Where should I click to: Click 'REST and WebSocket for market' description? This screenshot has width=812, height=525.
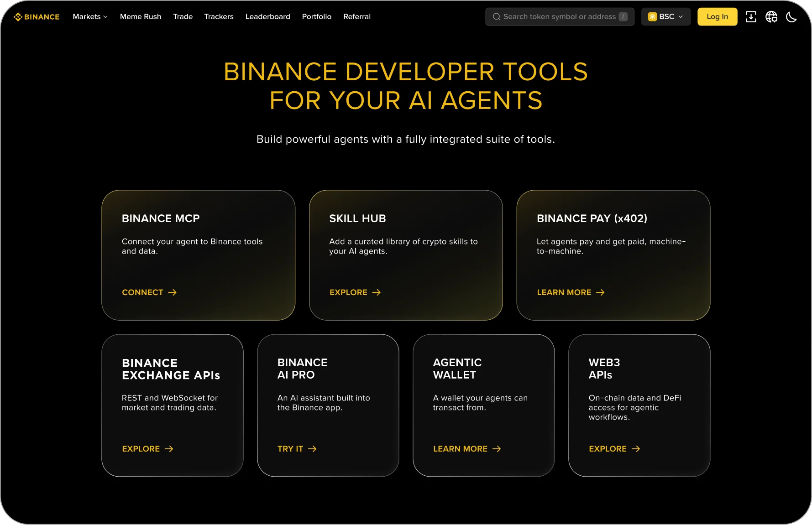[170, 403]
